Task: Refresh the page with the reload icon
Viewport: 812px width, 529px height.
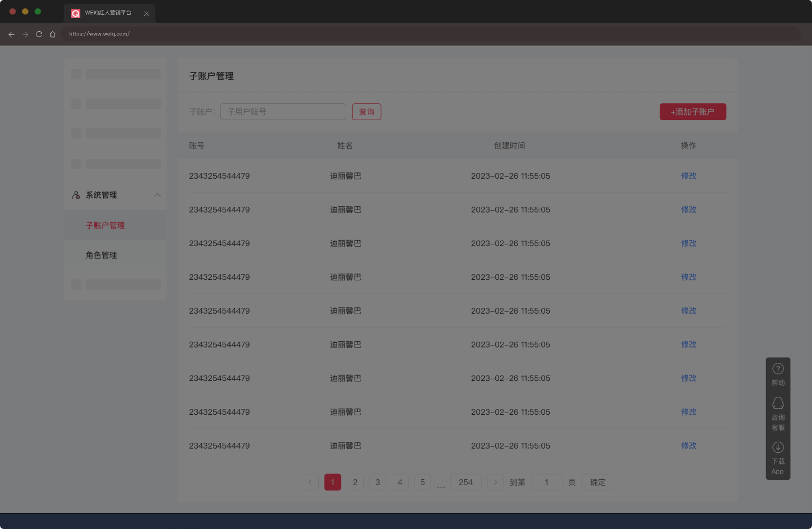Action: (39, 34)
